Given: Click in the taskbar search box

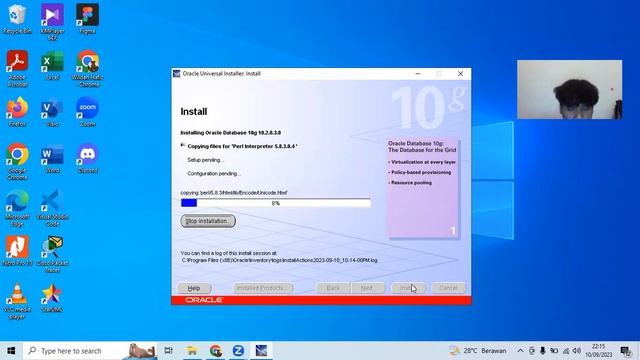Looking at the screenshot, I should coord(90,351).
